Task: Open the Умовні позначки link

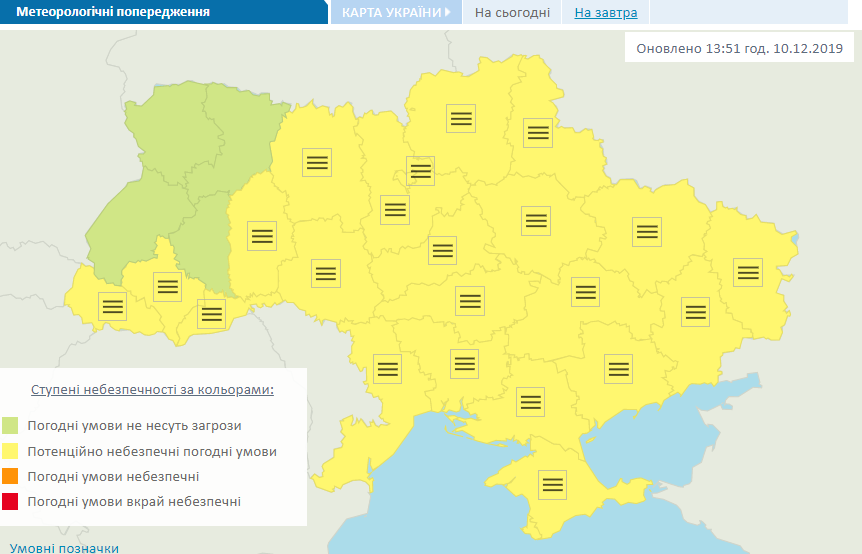Action: (x=64, y=548)
